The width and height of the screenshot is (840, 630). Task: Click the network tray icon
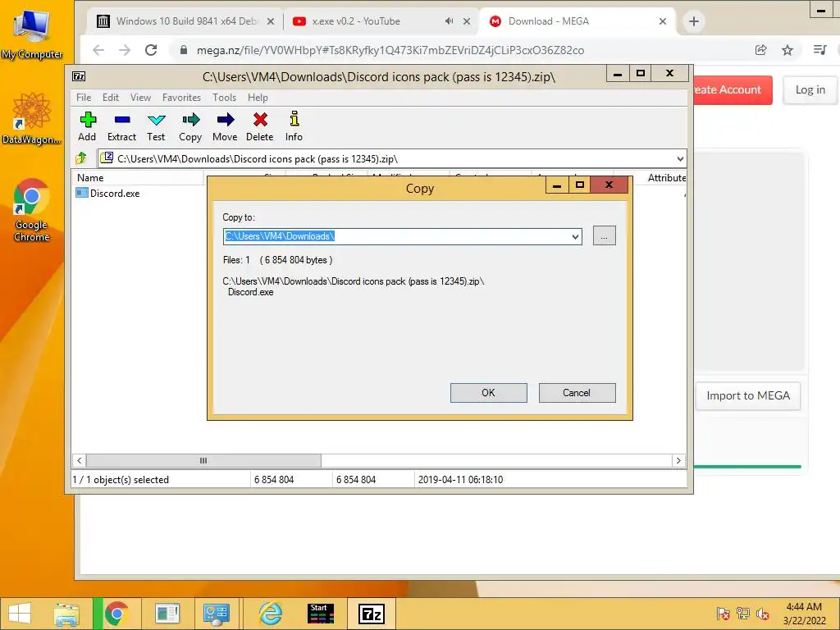click(743, 614)
